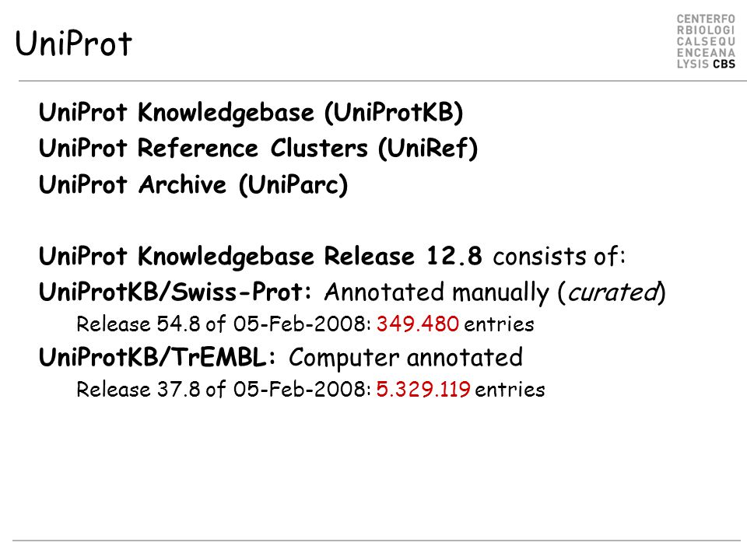Screen dimensions: 747x560
Task: Click the word entries after 349.480
Action: click(x=500, y=325)
